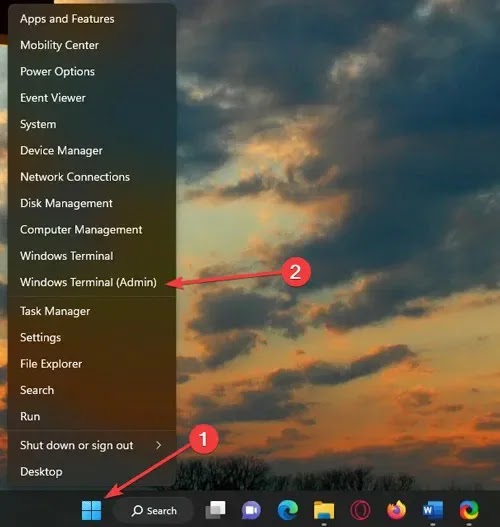The image size is (500, 527).
Task: Launch the Teams Chat taskbar icon
Action: pos(251,510)
